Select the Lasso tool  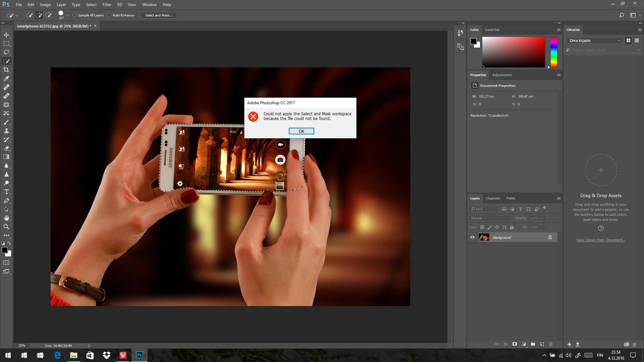click(6, 52)
